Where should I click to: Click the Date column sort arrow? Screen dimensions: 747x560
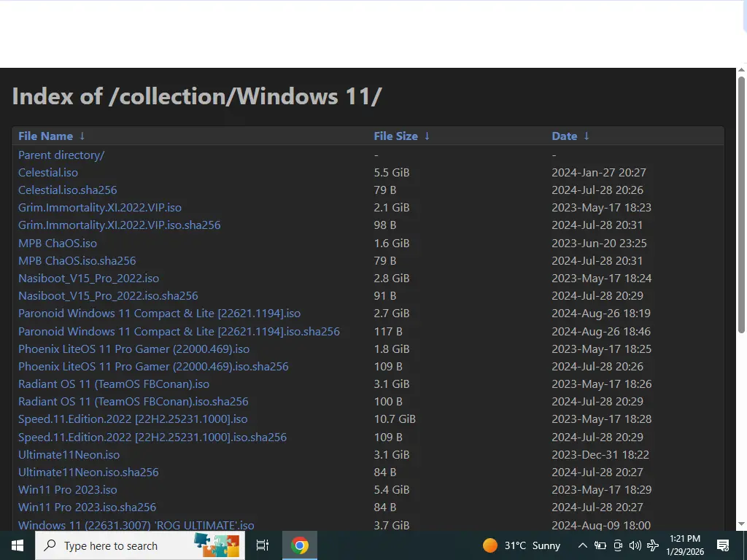point(587,136)
